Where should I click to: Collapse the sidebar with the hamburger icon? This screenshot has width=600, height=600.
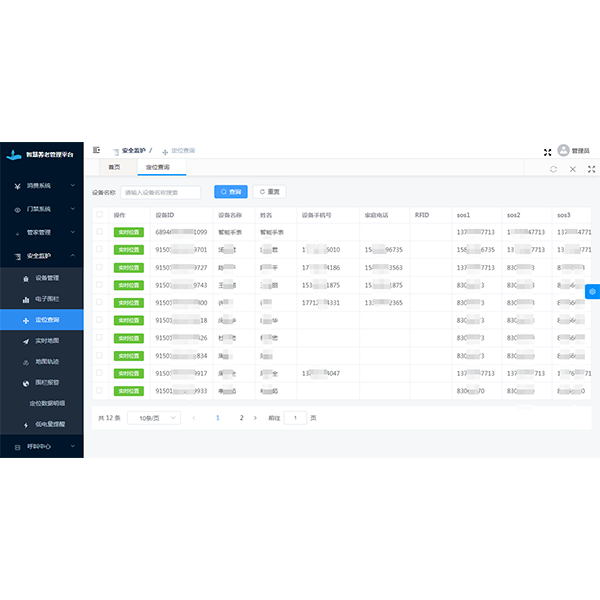point(96,150)
